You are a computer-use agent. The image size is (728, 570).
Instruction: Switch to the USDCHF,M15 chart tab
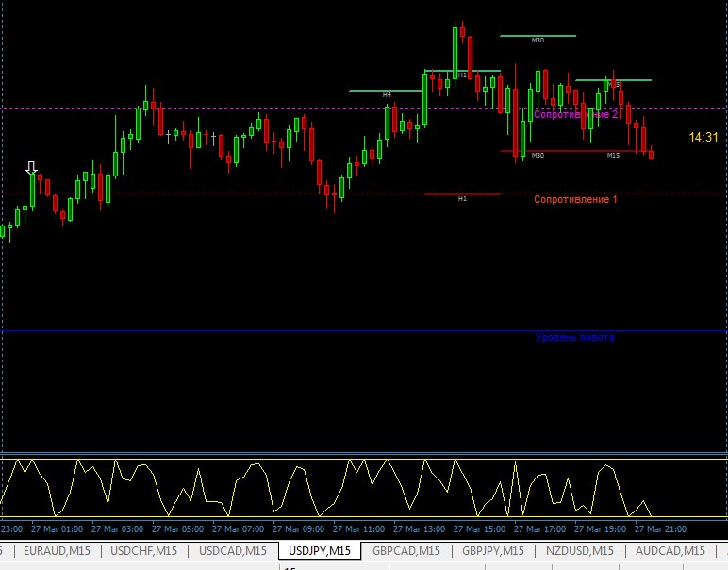[x=143, y=551]
